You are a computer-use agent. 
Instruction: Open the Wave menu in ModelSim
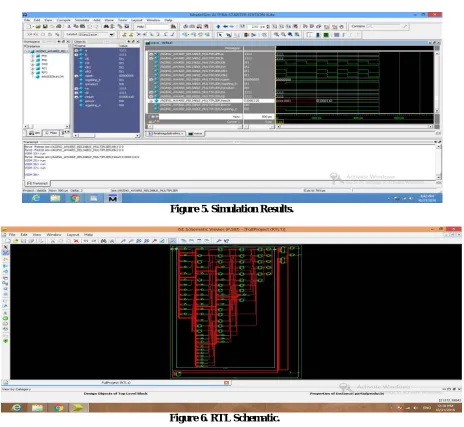[109, 20]
